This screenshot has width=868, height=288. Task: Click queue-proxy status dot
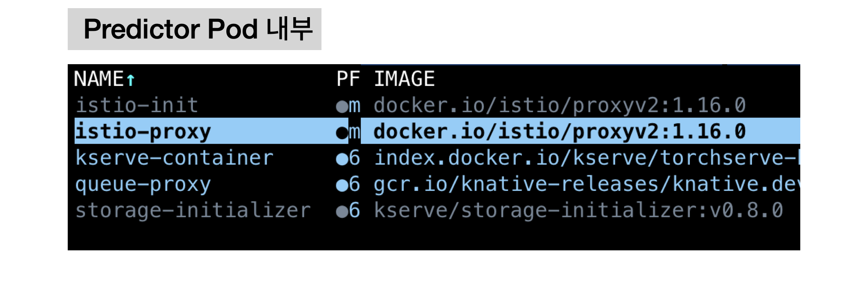click(342, 185)
